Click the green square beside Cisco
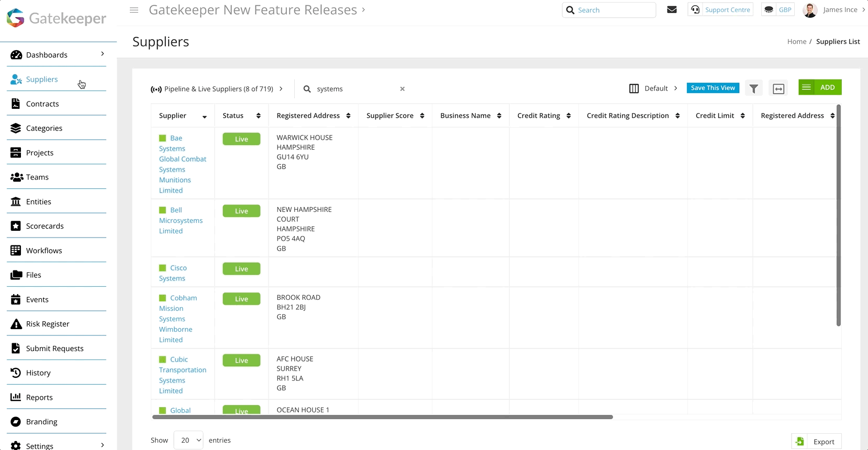Image resolution: width=868 pixels, height=450 pixels. 162,268
